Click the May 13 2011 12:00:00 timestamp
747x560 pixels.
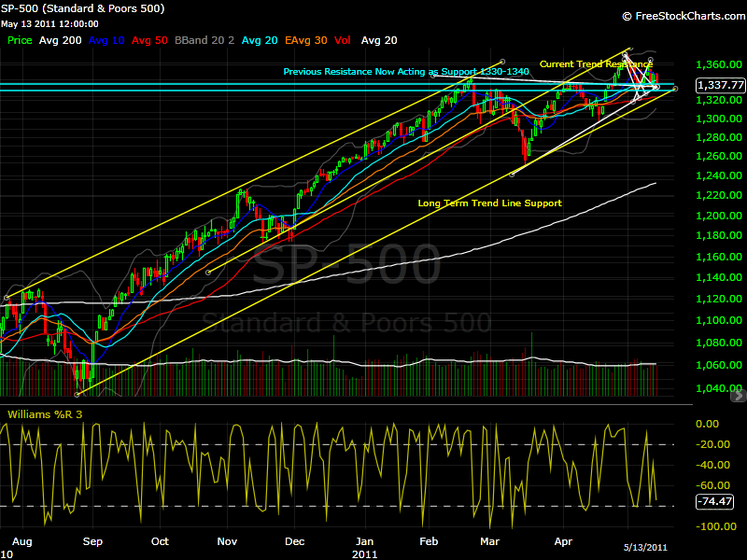tap(49, 24)
